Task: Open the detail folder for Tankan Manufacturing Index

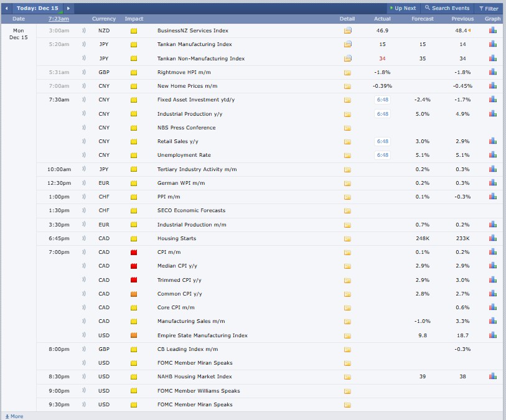Action: coord(347,44)
